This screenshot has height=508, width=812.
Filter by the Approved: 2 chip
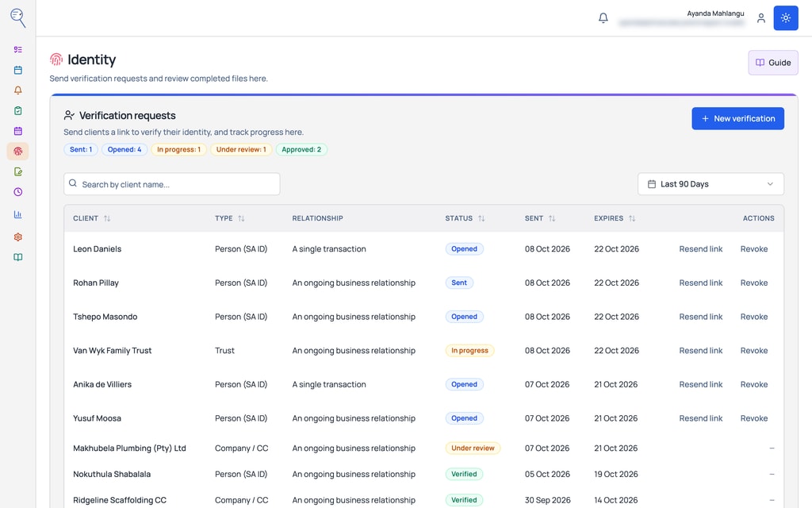coord(301,149)
